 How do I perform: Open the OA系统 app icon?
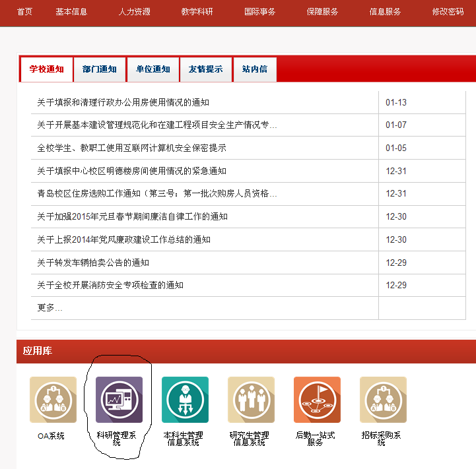click(53, 400)
